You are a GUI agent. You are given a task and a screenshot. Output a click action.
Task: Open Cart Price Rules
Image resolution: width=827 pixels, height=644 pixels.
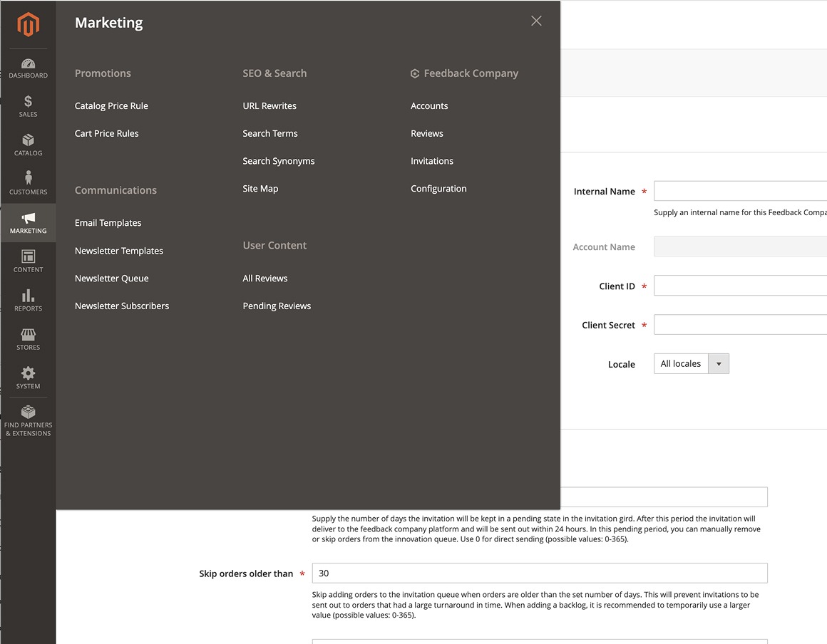coord(106,133)
